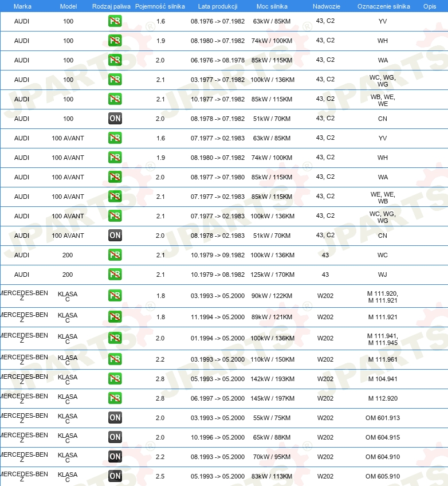Screen dimensions: 448x486
Task: Click the Rodzaj paliwa column header
Action: click(x=111, y=6)
